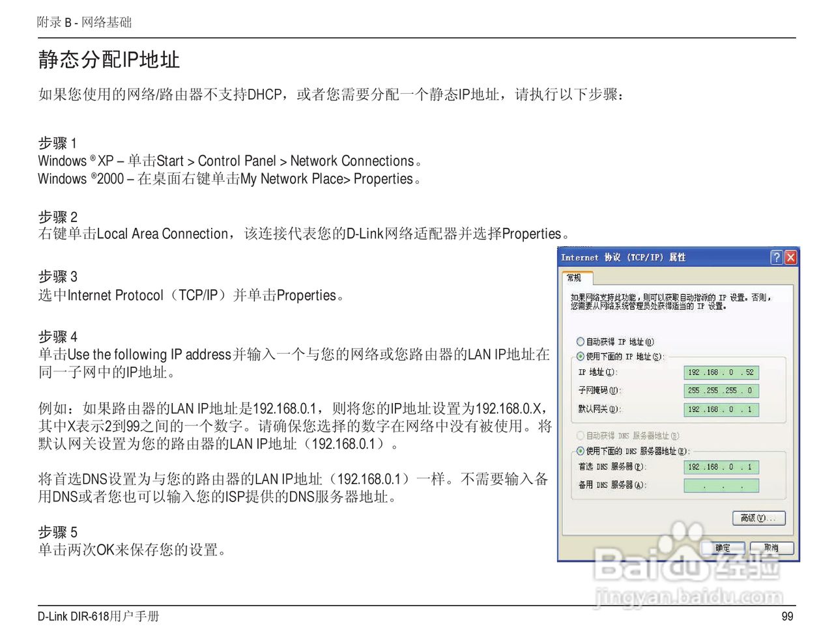Click the IP 地址(I) label in dialog
Image resolution: width=834 pixels, height=644 pixels.
click(x=597, y=372)
